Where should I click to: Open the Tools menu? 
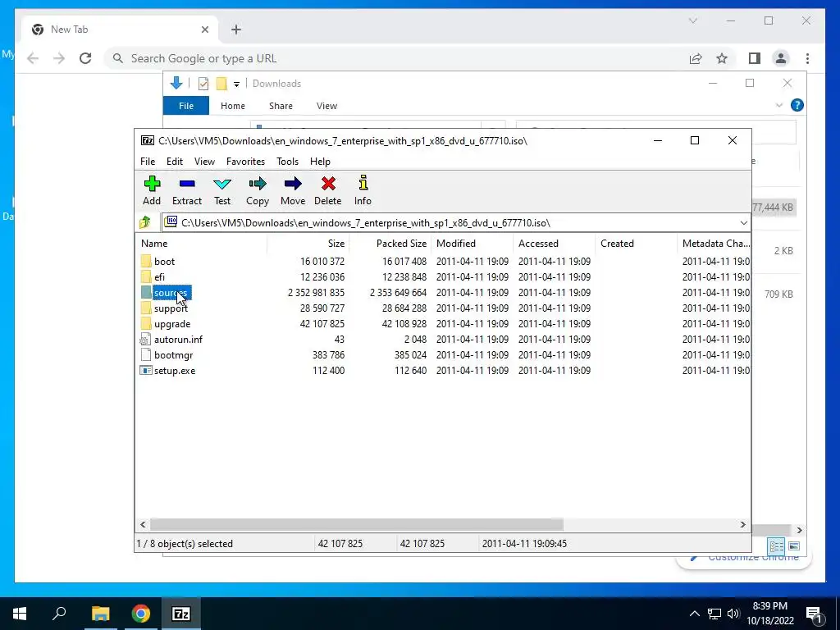pyautogui.click(x=287, y=162)
